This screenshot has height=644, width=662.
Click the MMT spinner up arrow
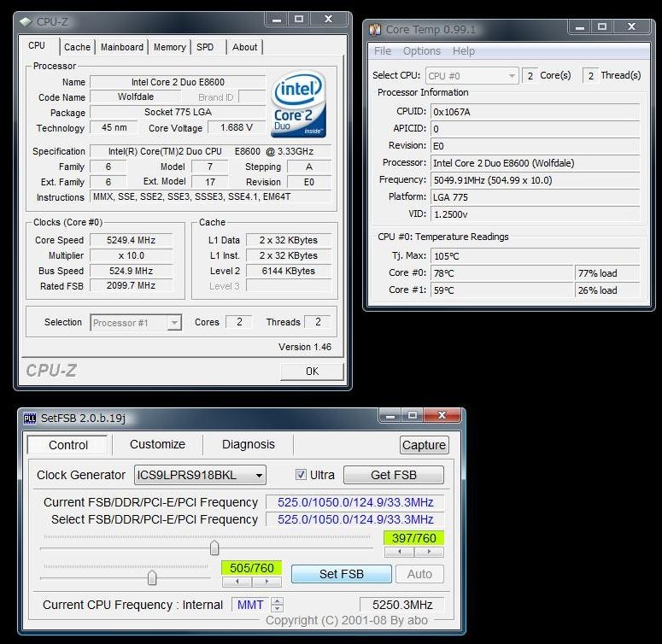[x=278, y=601]
